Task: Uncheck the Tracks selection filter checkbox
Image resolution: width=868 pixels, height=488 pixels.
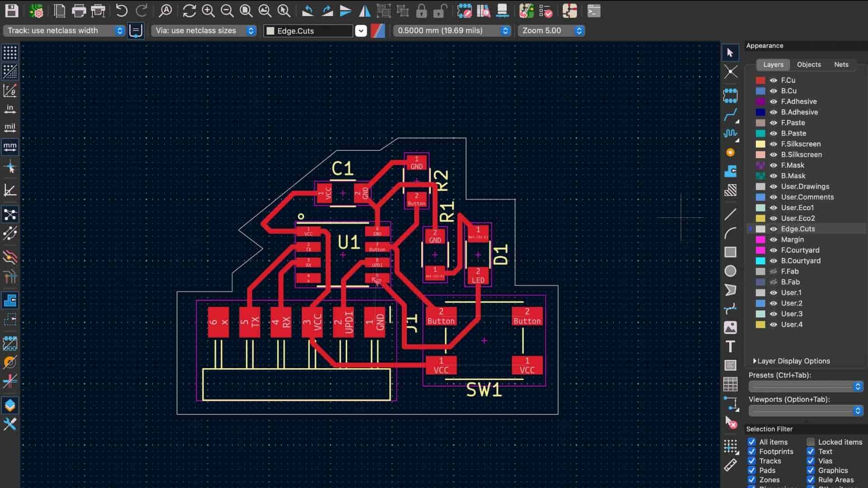Action: tap(751, 461)
